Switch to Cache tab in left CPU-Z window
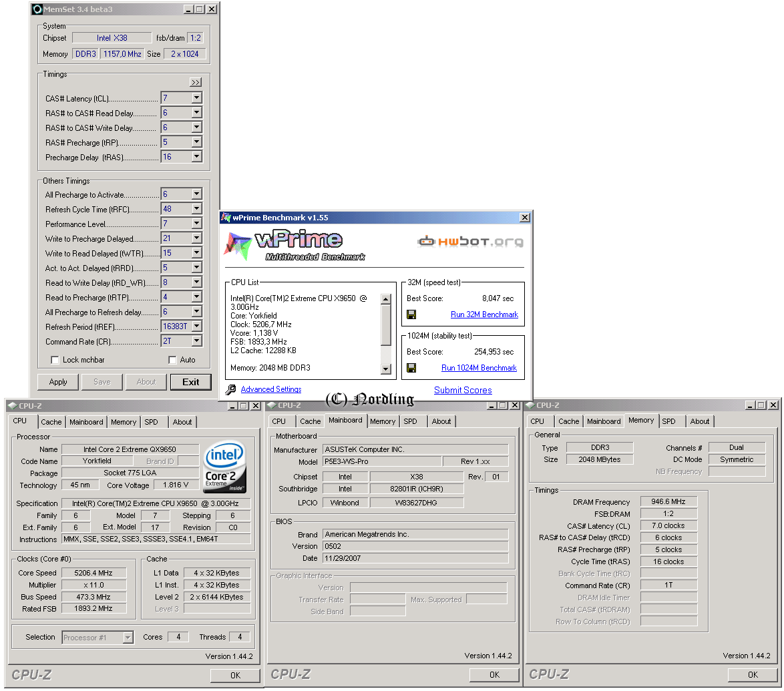The height and width of the screenshot is (691, 784). [51, 422]
